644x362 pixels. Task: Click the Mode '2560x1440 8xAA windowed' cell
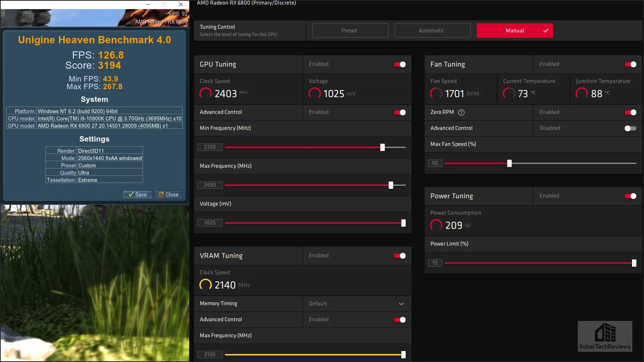[x=110, y=158]
